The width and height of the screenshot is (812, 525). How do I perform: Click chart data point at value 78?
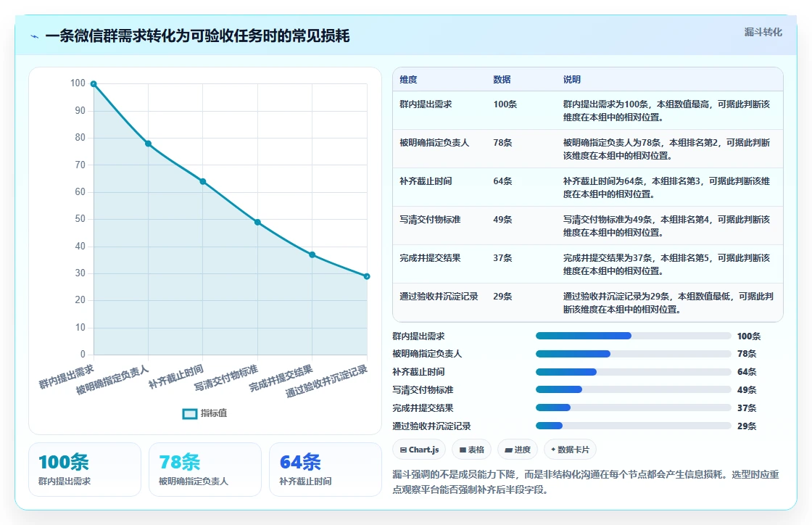(148, 144)
